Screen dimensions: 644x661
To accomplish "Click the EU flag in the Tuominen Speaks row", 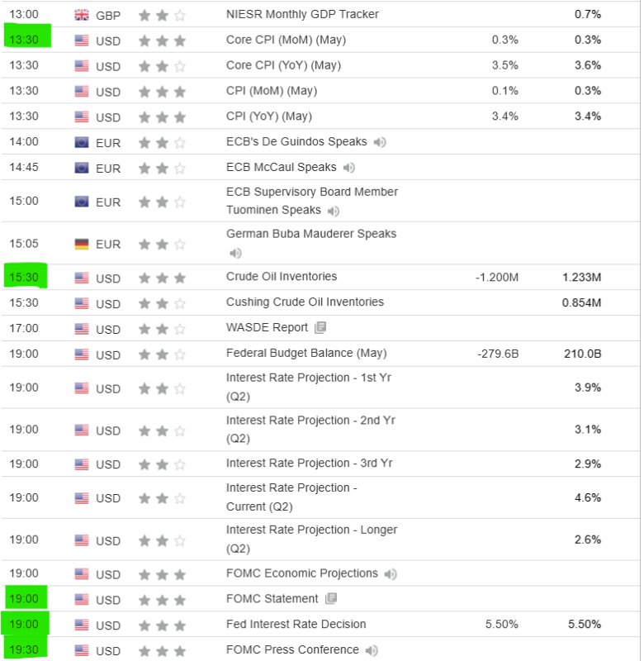I will click(82, 202).
